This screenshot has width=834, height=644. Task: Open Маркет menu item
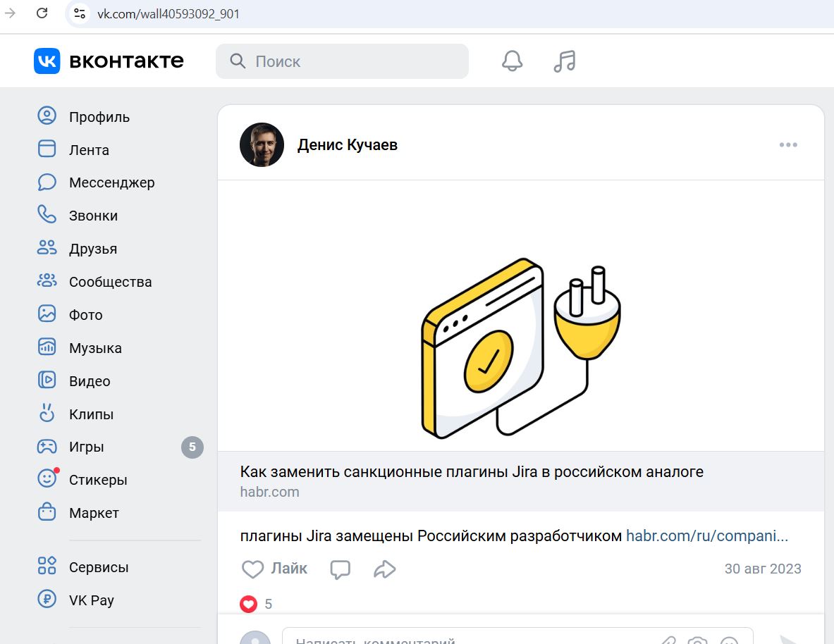point(94,513)
